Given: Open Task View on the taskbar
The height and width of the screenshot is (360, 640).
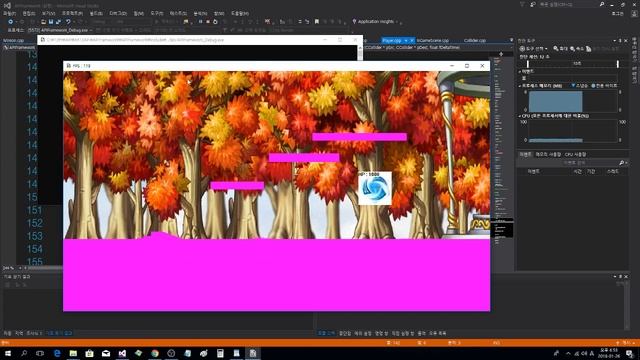Looking at the screenshot, I should 40,353.
